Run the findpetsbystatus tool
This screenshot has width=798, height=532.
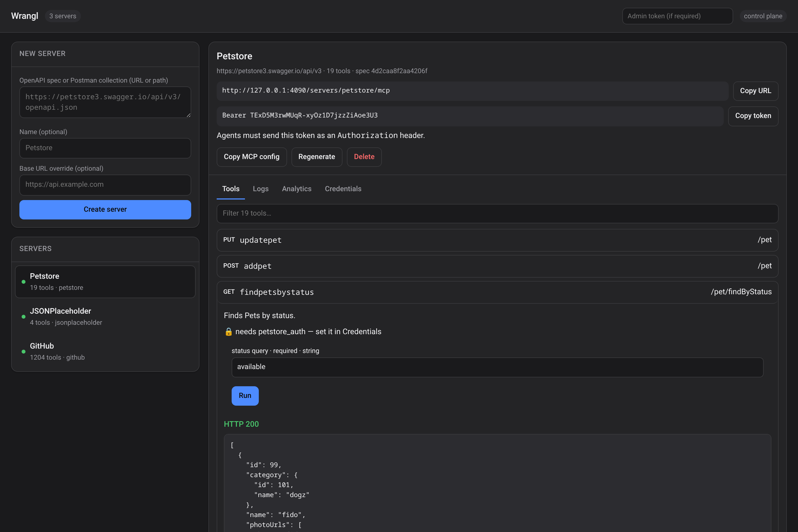pyautogui.click(x=245, y=396)
